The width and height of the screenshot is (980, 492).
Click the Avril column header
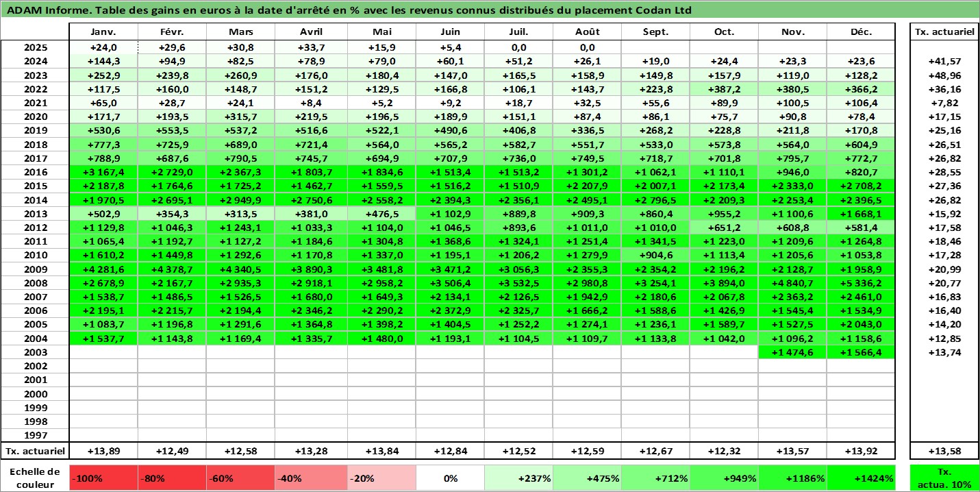[x=312, y=32]
